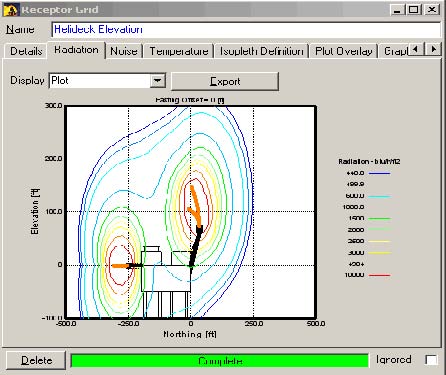Switch to the Details tab
Screen dimensions: 446x375
point(25,51)
